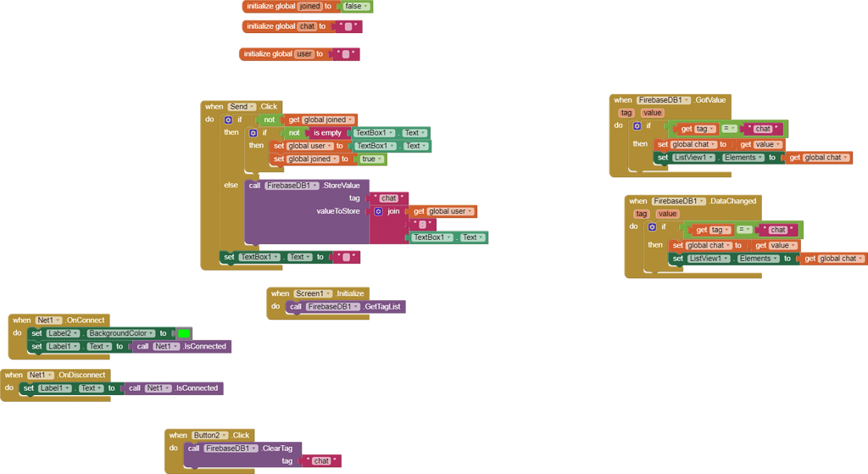Open Label1 dropdown in OnConnect block
Viewport: 868px width, 474px height.
coord(63,347)
